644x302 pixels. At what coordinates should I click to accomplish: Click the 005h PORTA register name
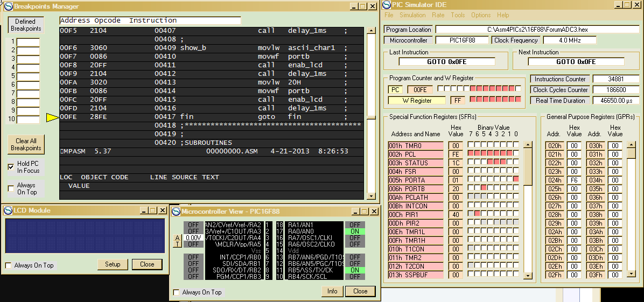(x=416, y=180)
